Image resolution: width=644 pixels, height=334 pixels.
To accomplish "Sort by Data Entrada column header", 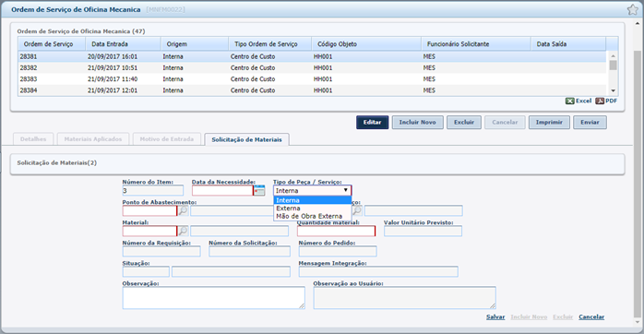I will 124,44.
